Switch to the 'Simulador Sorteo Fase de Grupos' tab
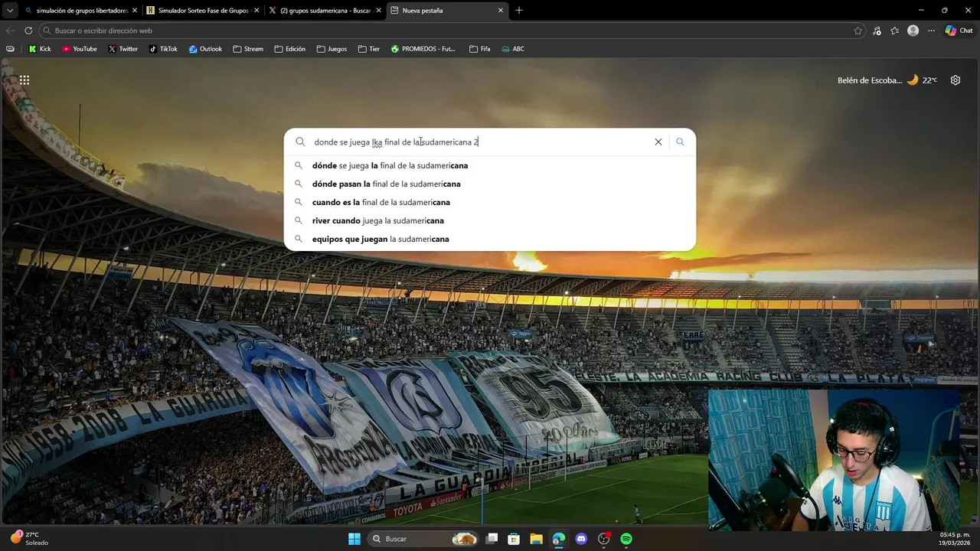This screenshot has height=551, width=980. coord(202,11)
